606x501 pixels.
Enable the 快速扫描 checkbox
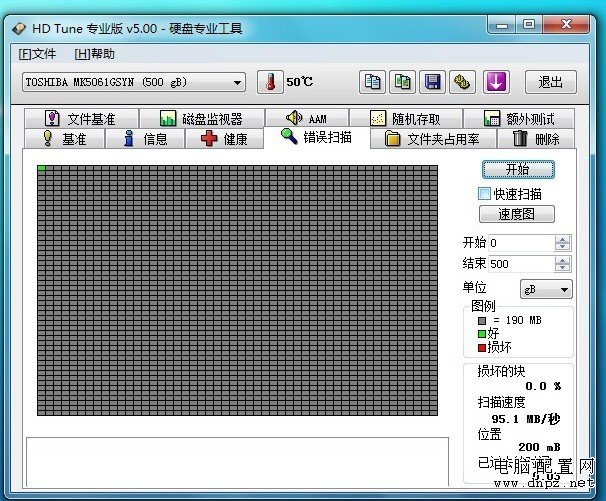[x=484, y=193]
